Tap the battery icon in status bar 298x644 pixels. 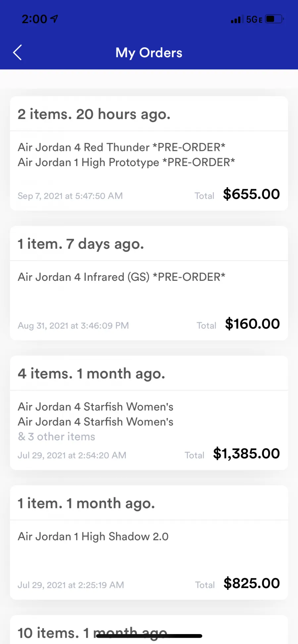point(274,19)
